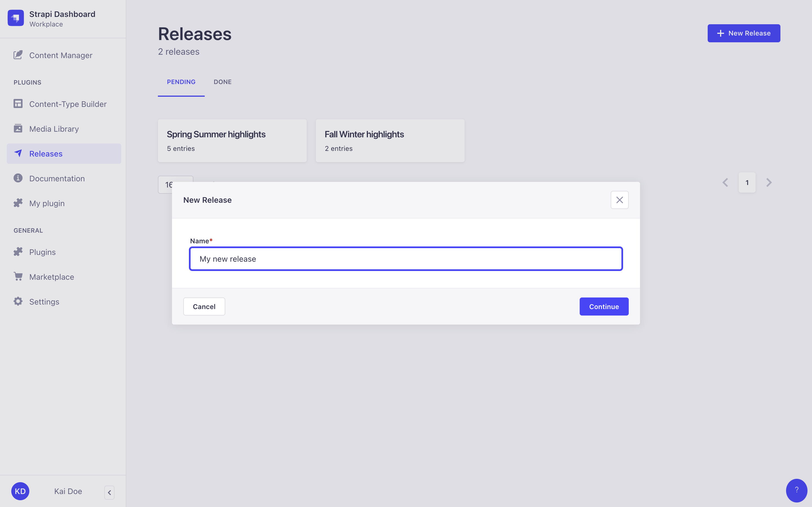The width and height of the screenshot is (812, 507).
Task: Open the Plugins section
Action: pyautogui.click(x=42, y=252)
